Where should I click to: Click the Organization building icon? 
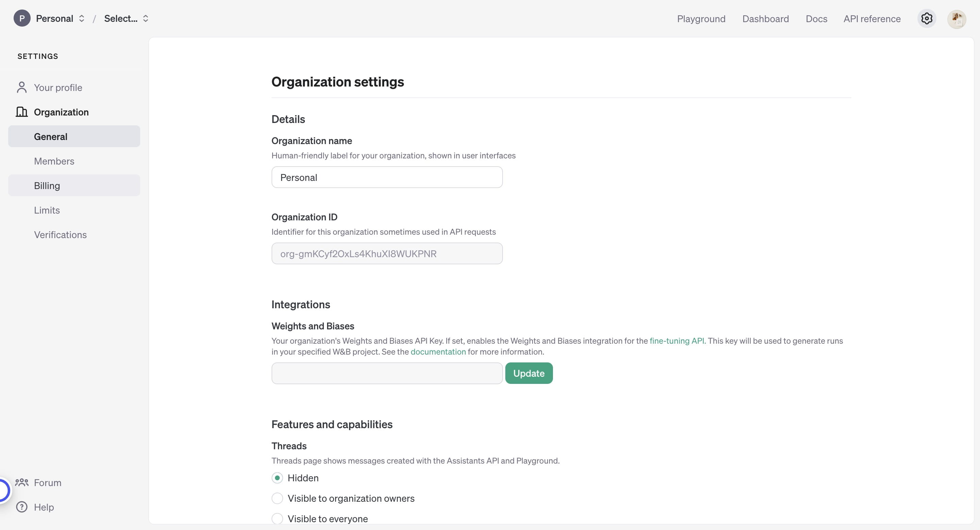click(x=22, y=112)
